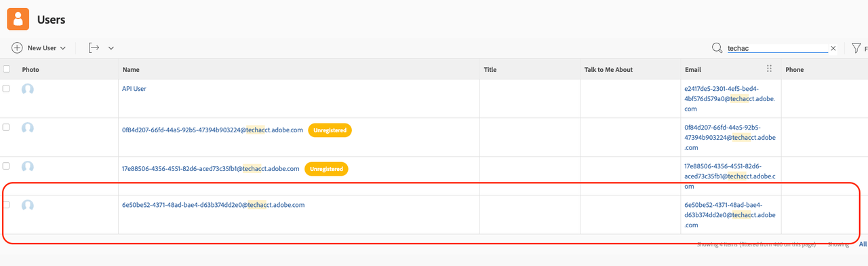
Task: Sort by the Title column header
Action: [x=490, y=70]
